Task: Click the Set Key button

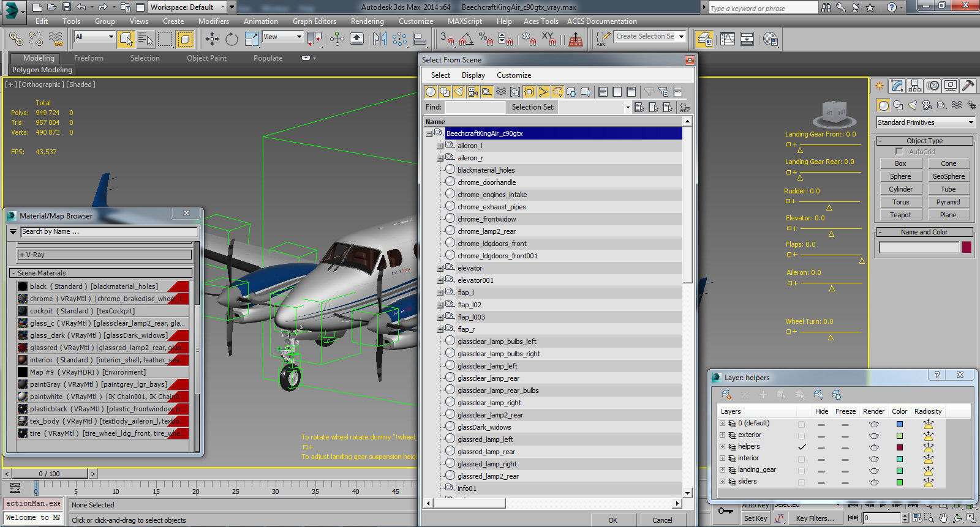Action: point(755,518)
